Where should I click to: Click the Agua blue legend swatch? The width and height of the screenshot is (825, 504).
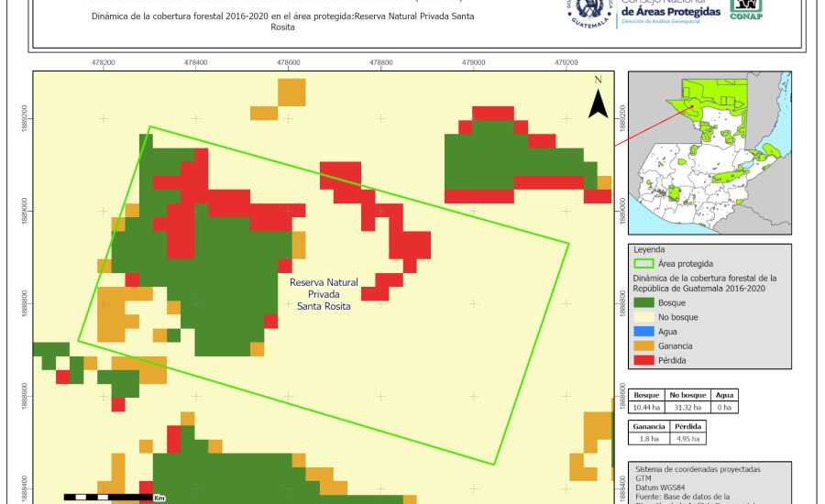[x=645, y=331]
